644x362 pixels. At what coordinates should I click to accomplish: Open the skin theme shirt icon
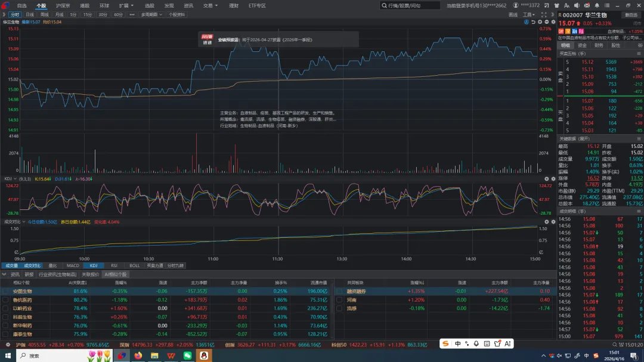tap(556, 5)
